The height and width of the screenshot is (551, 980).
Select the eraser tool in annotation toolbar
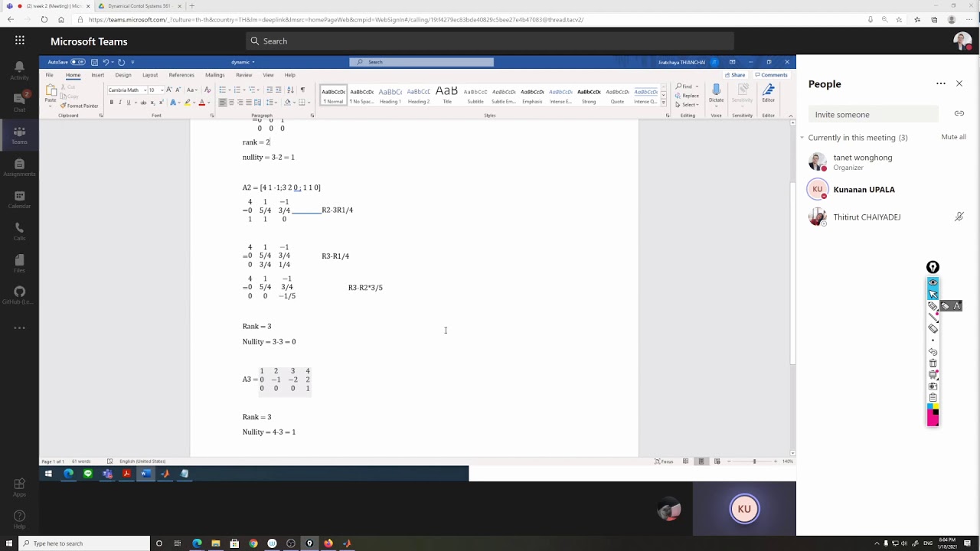point(933,328)
